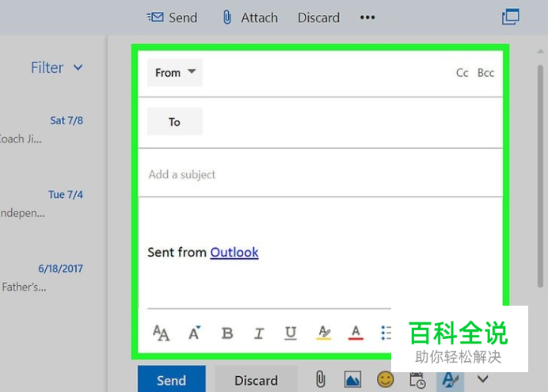The image size is (548, 392).
Task: Toggle bold formatting
Action: pos(227,333)
